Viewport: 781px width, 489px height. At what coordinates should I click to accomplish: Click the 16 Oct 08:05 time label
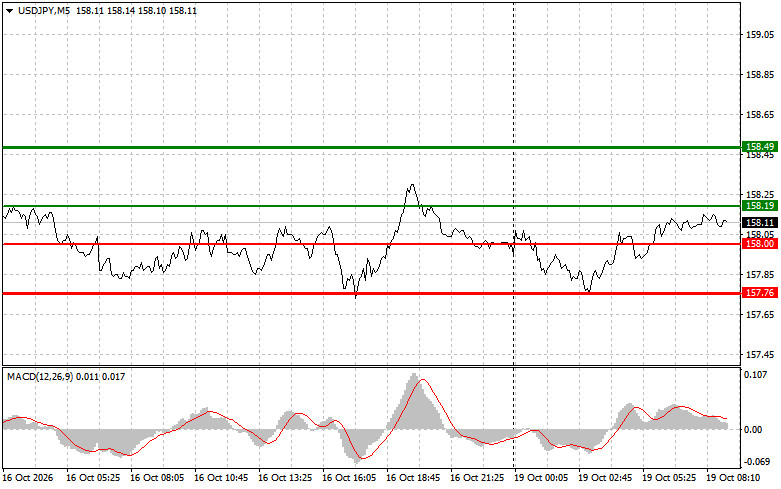pyautogui.click(x=157, y=478)
